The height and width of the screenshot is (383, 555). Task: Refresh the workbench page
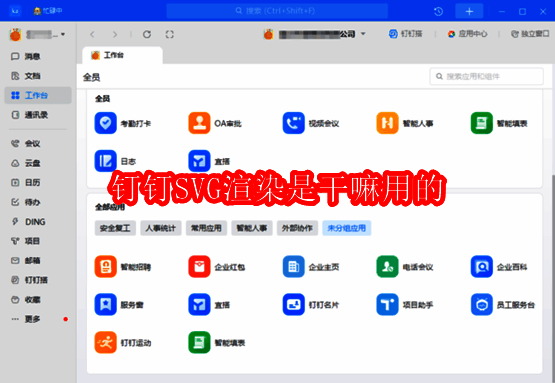click(x=147, y=34)
